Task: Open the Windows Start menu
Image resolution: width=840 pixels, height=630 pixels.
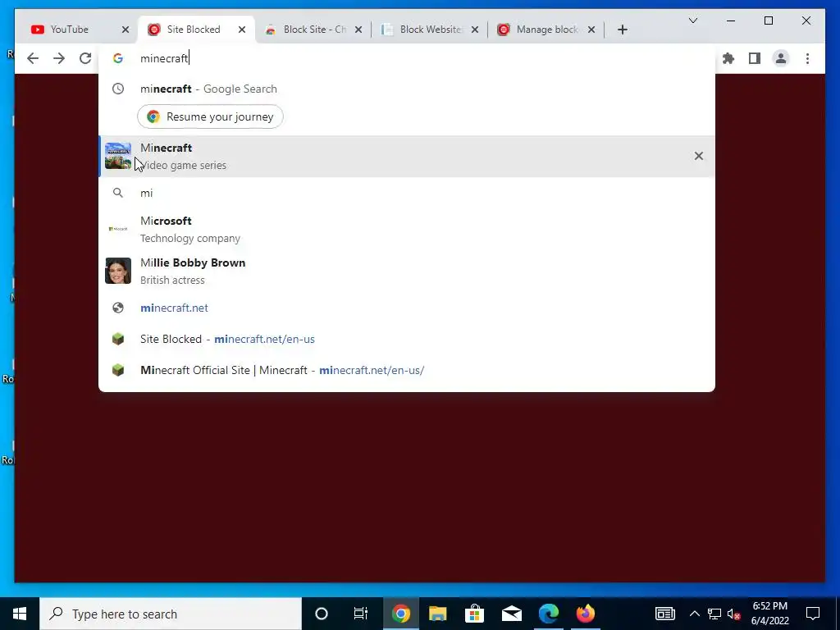Action: [x=20, y=614]
